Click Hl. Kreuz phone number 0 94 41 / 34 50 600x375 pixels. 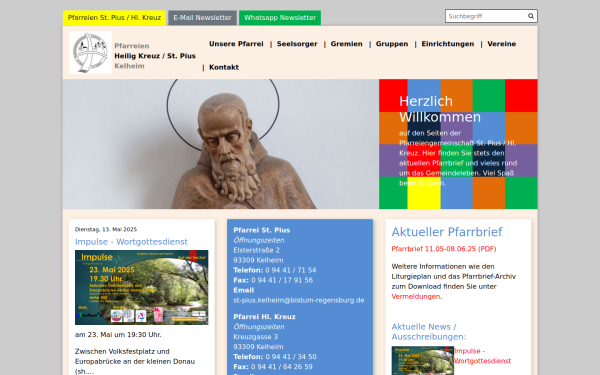point(291,357)
